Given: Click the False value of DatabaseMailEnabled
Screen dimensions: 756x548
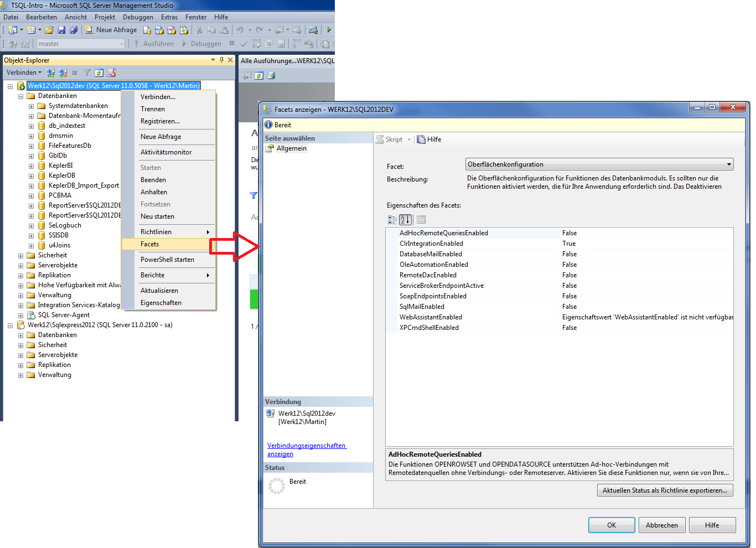Looking at the screenshot, I should pyautogui.click(x=569, y=254).
